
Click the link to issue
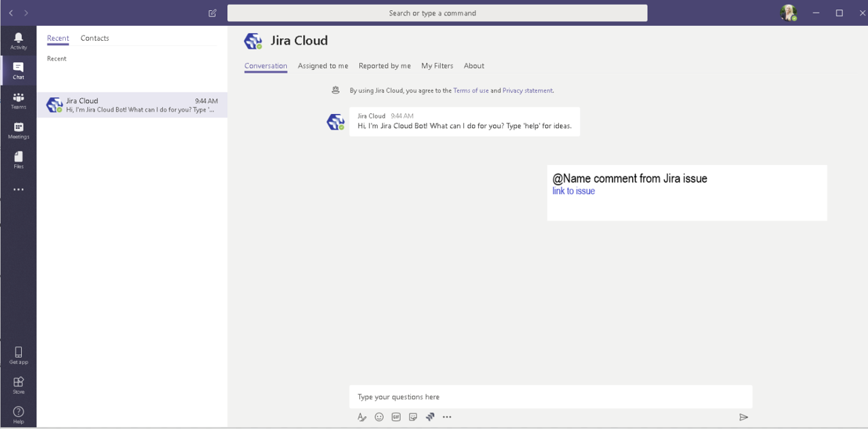[574, 191]
